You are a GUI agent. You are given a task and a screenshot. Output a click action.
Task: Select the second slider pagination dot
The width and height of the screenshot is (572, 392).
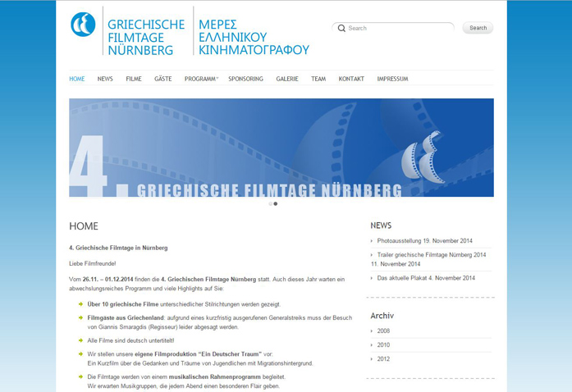(276, 204)
